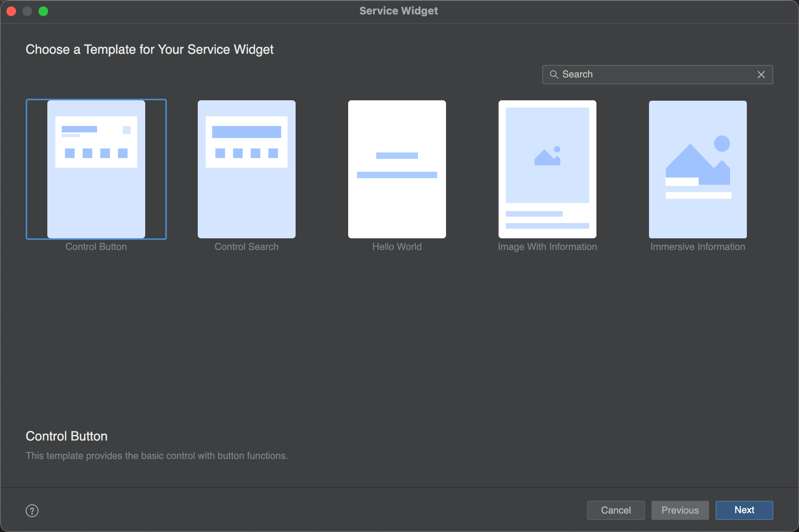The image size is (799, 532).
Task: Pick the Hello World template thumbnail
Action: pos(397,169)
